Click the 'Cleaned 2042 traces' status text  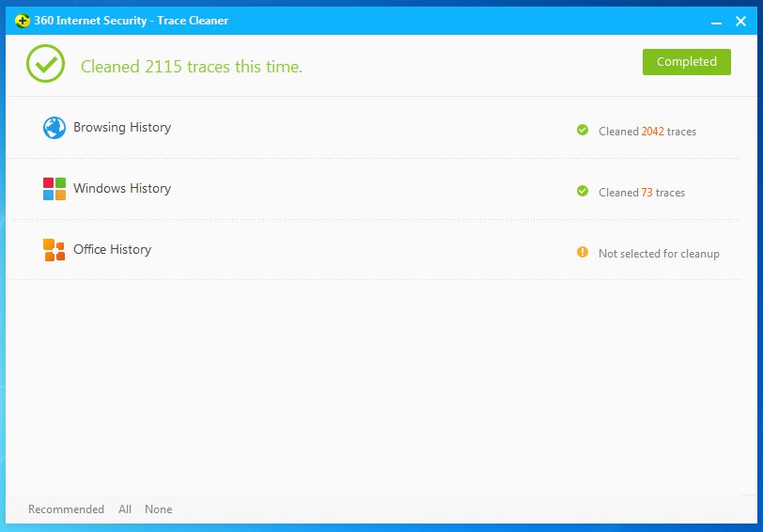[x=647, y=132]
